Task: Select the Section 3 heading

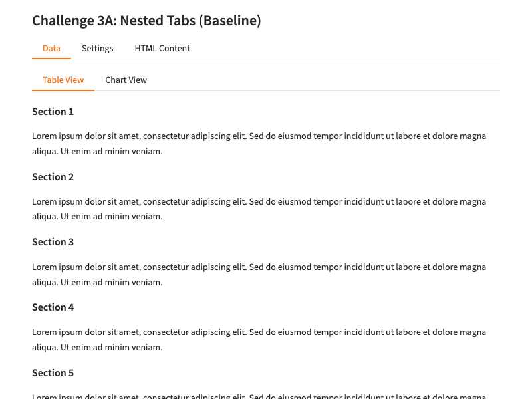Action: coord(53,242)
